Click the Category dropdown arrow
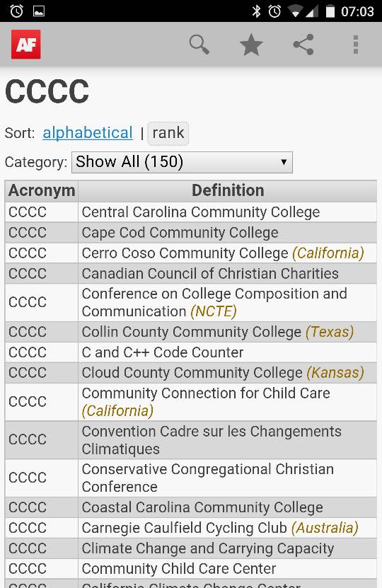 (284, 162)
